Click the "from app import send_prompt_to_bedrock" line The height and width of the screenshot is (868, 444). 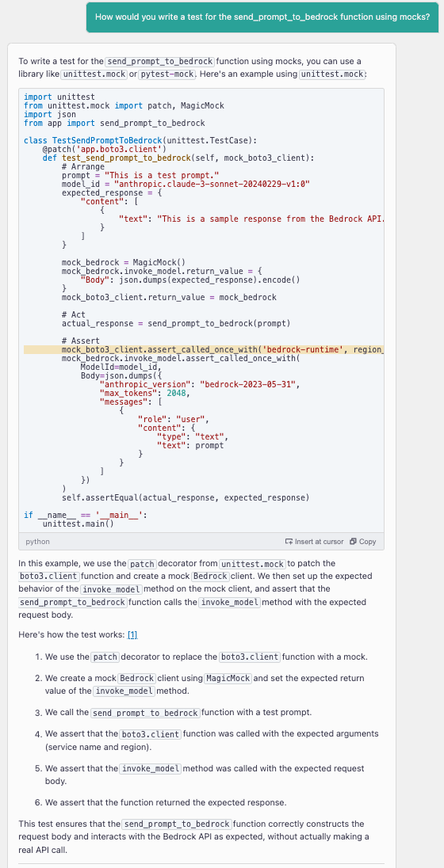[x=114, y=123]
